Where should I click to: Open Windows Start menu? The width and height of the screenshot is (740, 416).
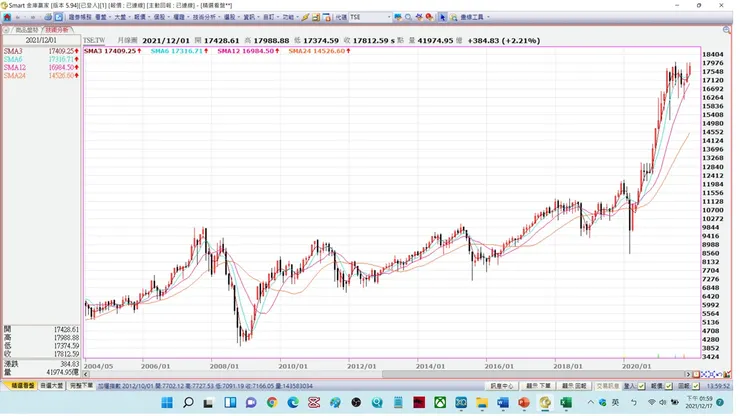point(167,402)
